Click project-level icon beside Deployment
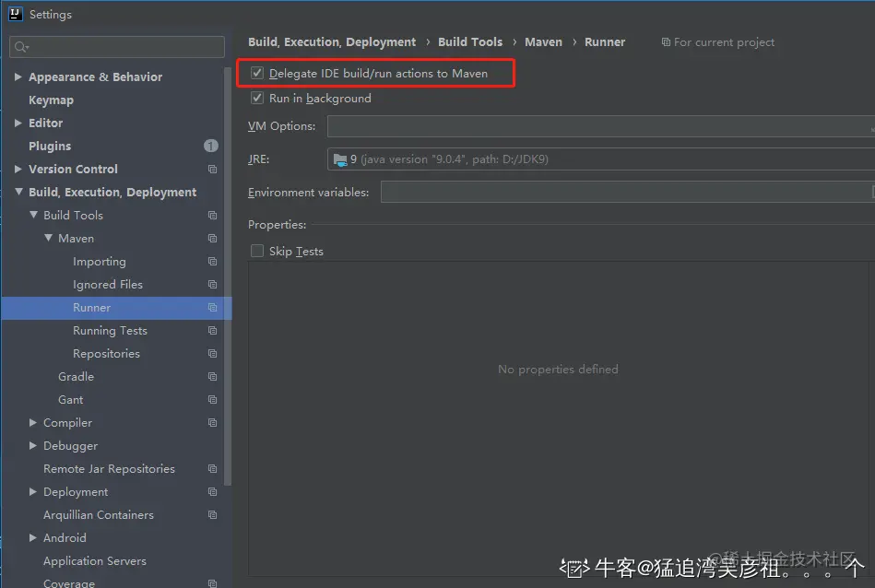Image resolution: width=875 pixels, height=588 pixels. pos(212,492)
